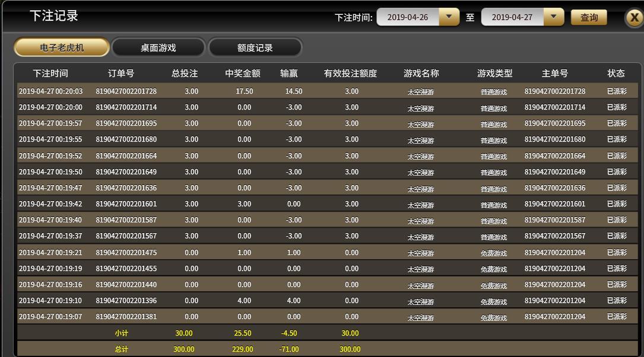
Task: Select order number 8190427002201587 in 订单号 column
Action: 126,220
